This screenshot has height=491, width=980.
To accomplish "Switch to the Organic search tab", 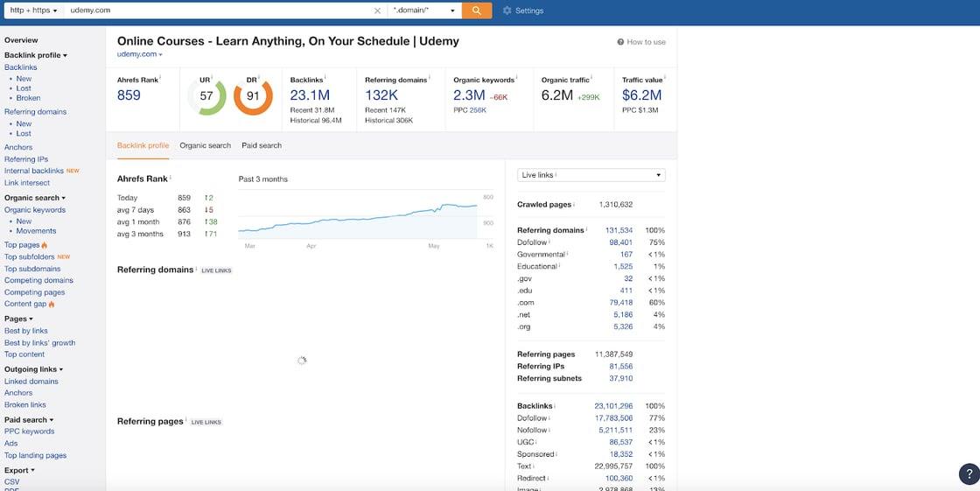I will (205, 145).
